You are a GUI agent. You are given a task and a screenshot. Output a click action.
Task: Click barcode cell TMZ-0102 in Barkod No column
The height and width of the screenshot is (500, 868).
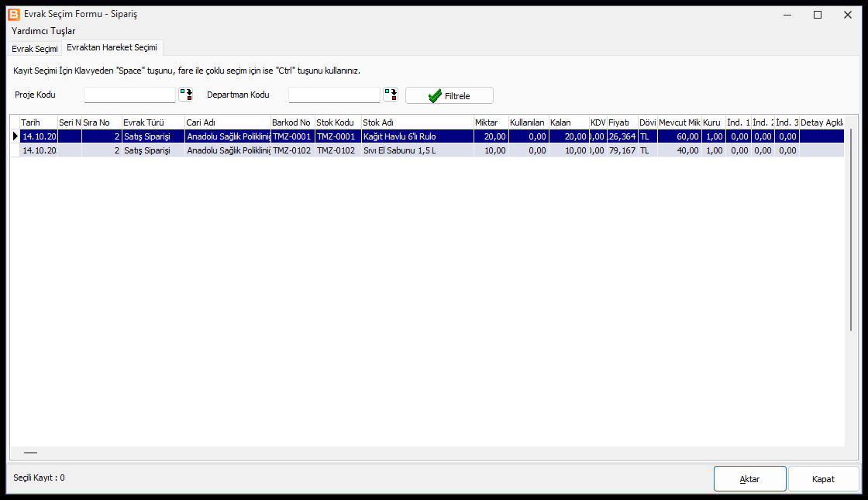293,150
